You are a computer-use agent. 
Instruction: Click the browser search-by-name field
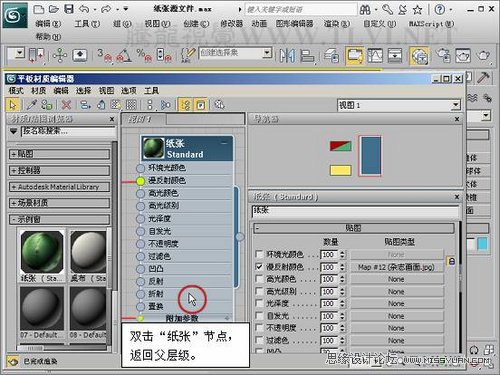tap(69, 131)
